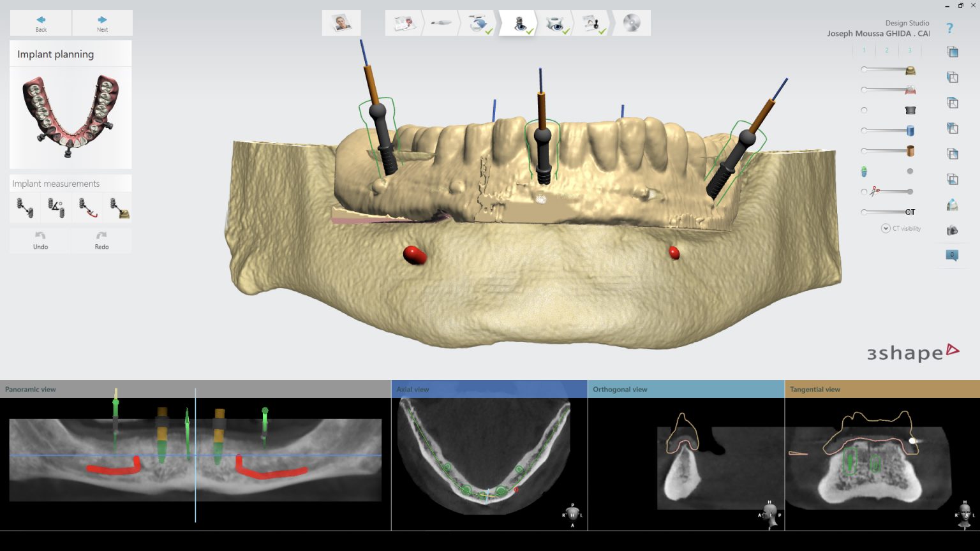Select the implant-to-nerve distance measurement tool
Image resolution: width=980 pixels, height=551 pixels.
(86, 207)
